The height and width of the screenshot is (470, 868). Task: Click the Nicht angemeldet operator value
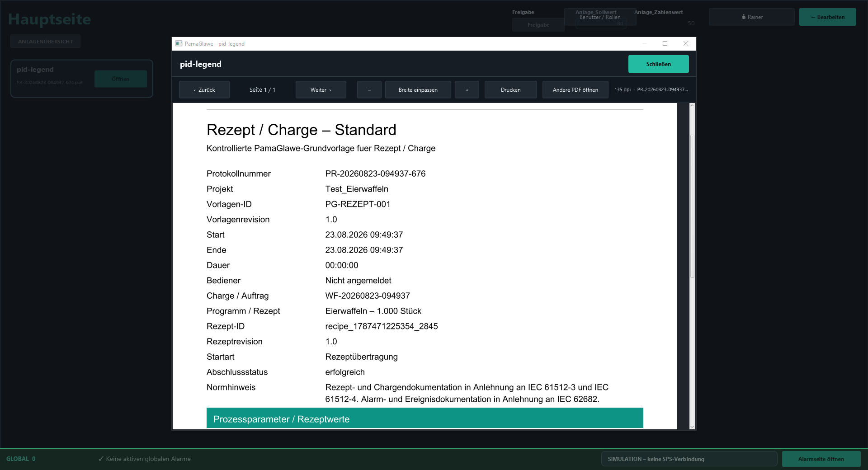point(358,281)
